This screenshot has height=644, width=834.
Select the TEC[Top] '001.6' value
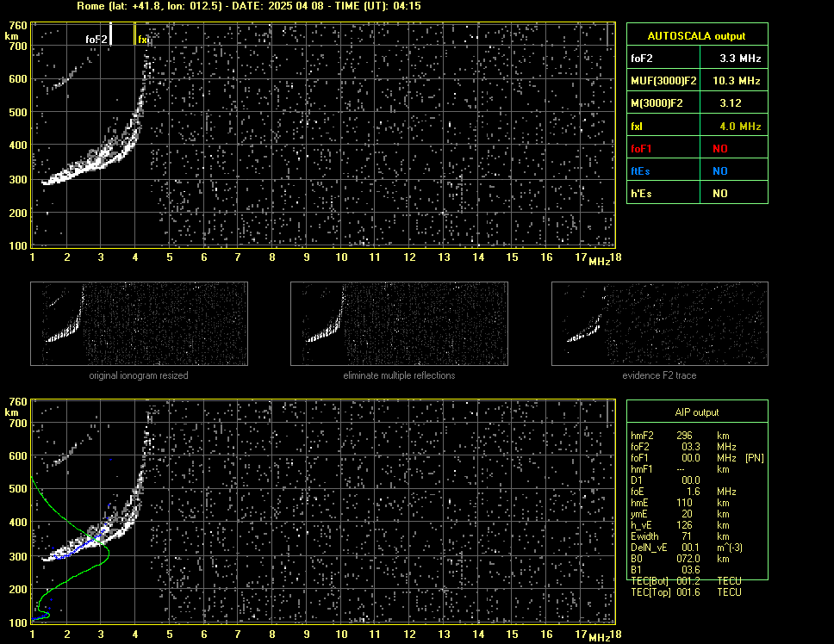pos(688,592)
